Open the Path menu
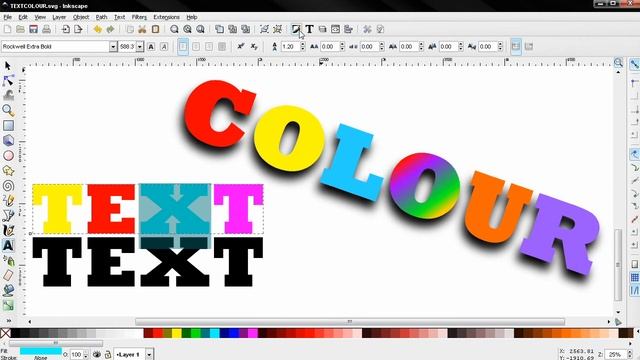The height and width of the screenshot is (360, 640). (x=101, y=17)
